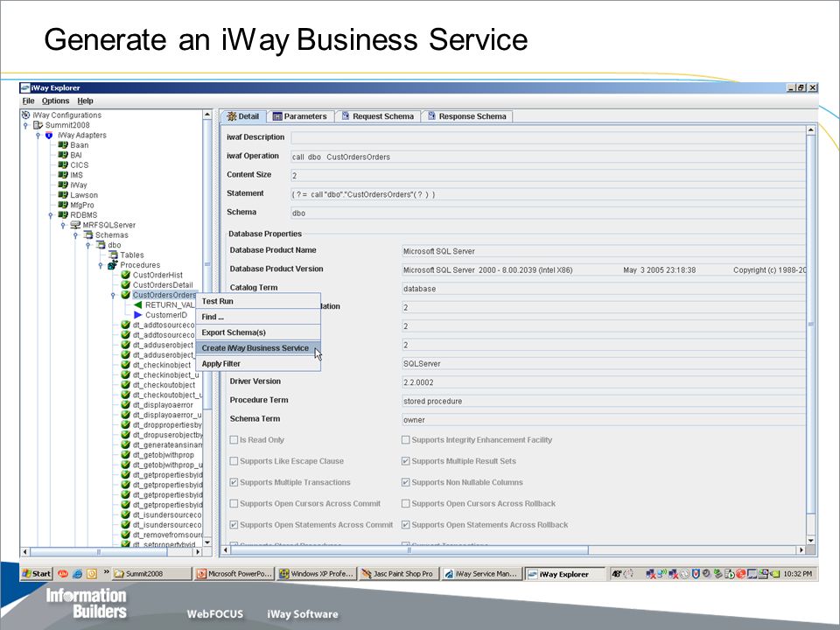Choose Apply Filter in context menu

point(258,364)
